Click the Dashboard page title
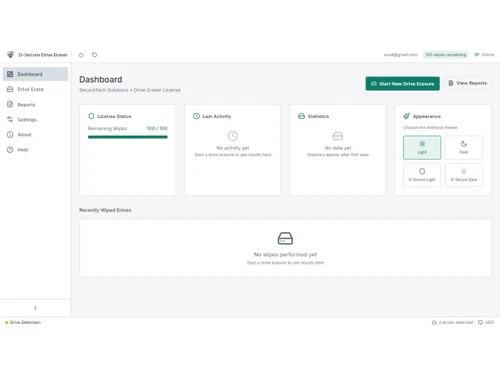Image resolution: width=500 pixels, height=375 pixels. pos(101,79)
